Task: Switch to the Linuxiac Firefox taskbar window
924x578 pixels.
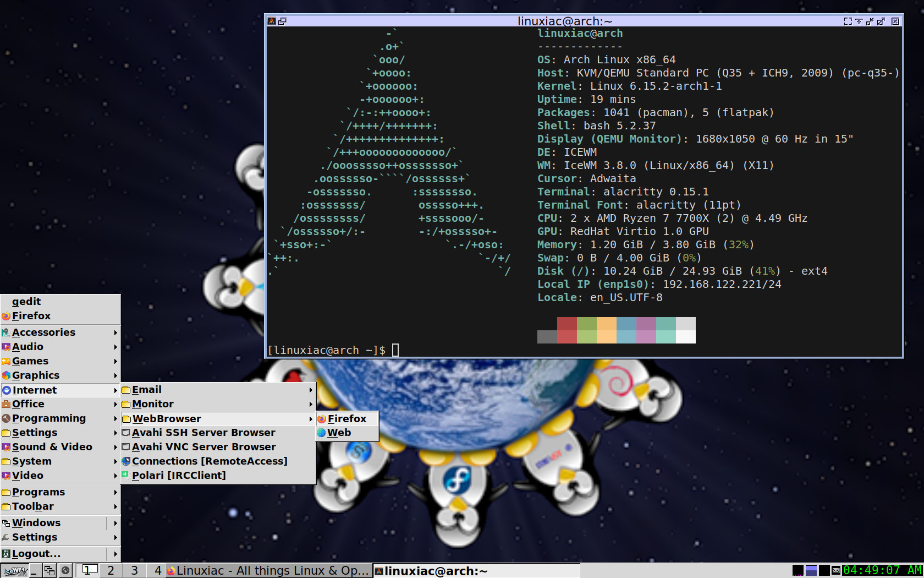Action: (268, 571)
